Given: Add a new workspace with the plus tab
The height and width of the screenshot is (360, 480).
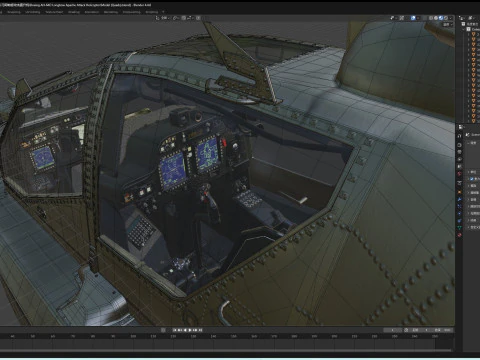Looking at the screenshot, I should click(163, 12).
